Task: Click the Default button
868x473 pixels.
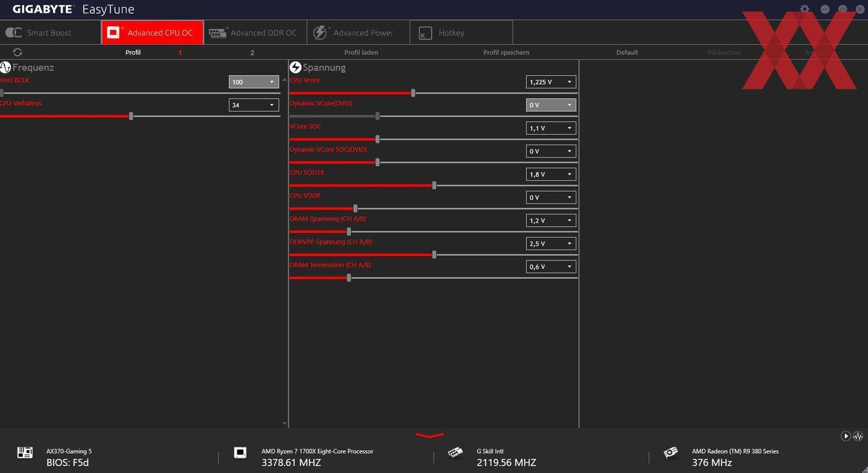Action: pyautogui.click(x=627, y=52)
